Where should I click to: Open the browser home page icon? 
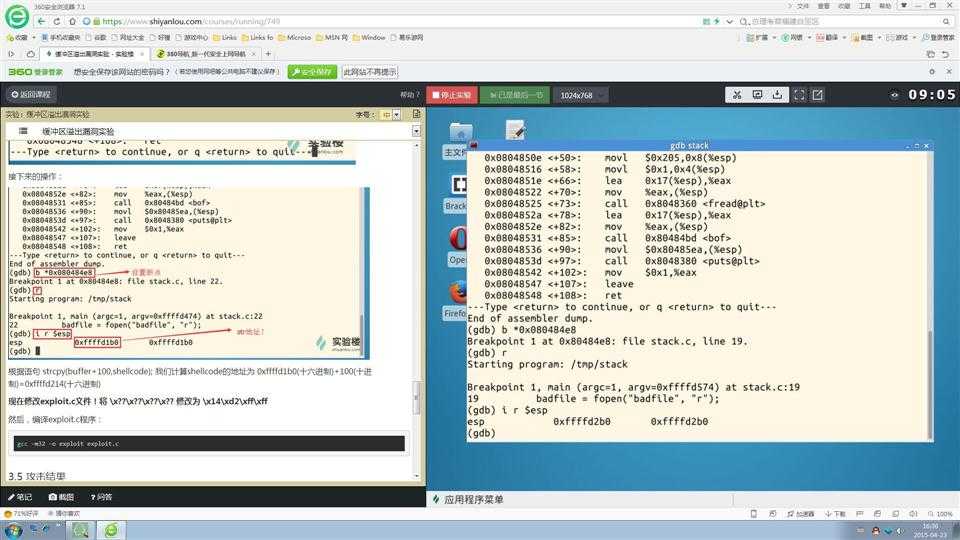[72, 21]
